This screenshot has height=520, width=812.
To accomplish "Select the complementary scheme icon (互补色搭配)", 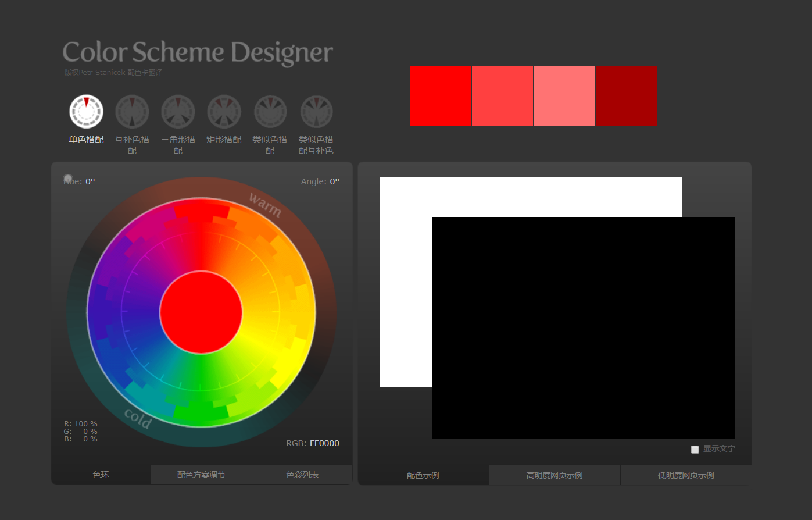I will [x=132, y=111].
